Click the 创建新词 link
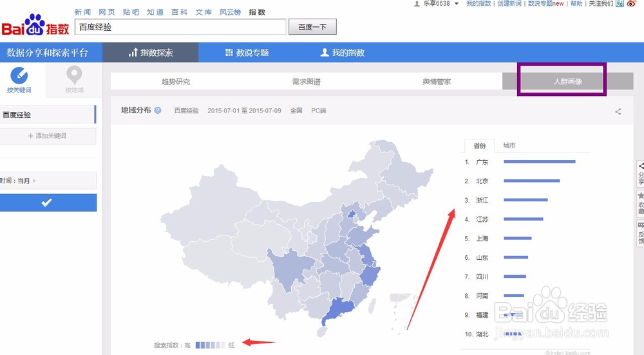This screenshot has width=644, height=355. point(509,3)
